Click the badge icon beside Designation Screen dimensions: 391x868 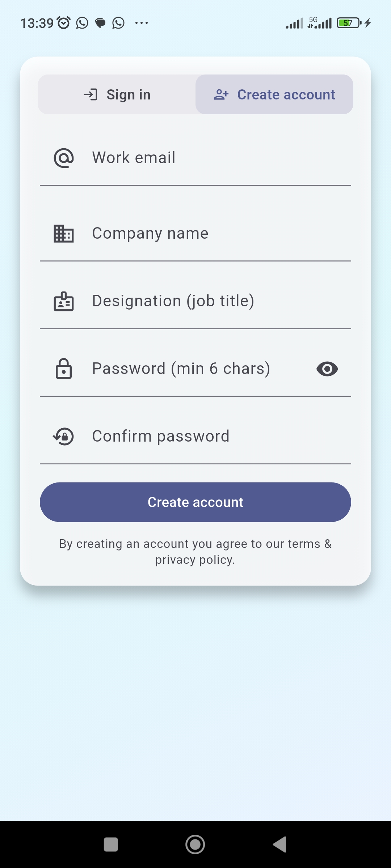64,301
